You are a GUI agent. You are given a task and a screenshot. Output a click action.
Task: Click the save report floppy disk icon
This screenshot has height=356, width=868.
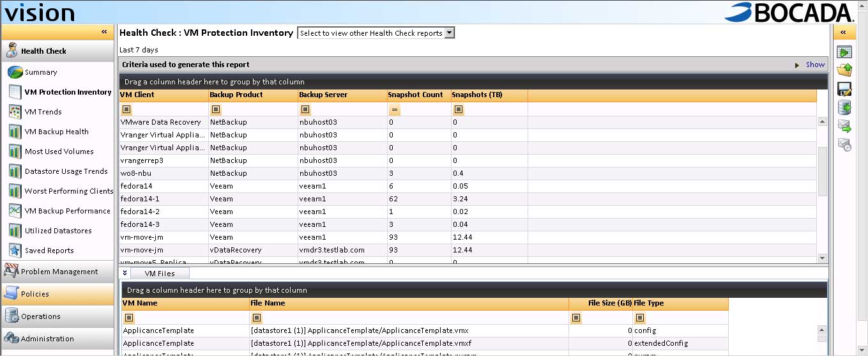click(x=844, y=89)
